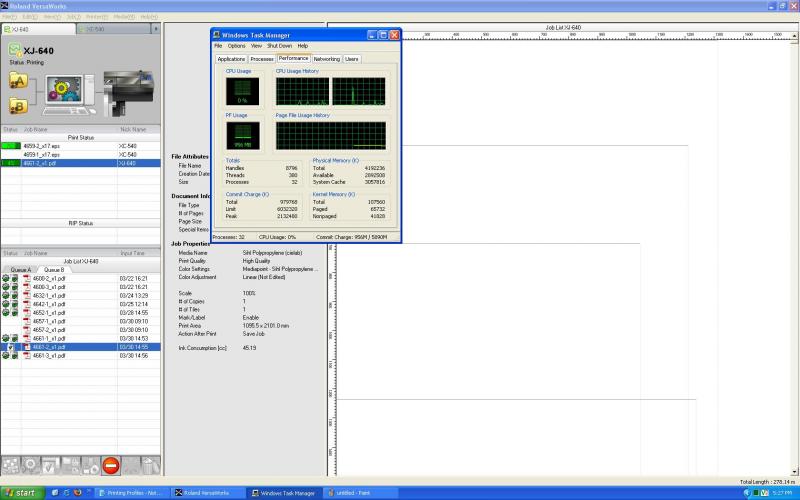Switch to untitled - Paint taskbar button
The width and height of the screenshot is (800, 500).
coord(360,493)
